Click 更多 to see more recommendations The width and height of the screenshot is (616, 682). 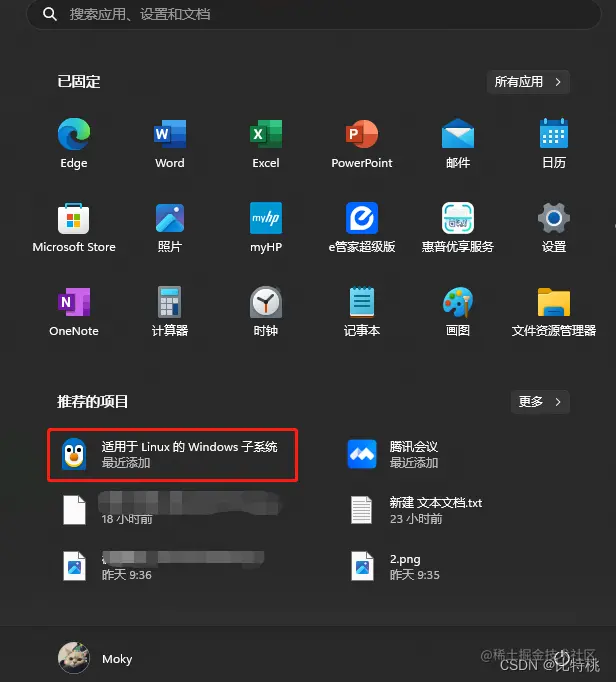pyautogui.click(x=540, y=402)
